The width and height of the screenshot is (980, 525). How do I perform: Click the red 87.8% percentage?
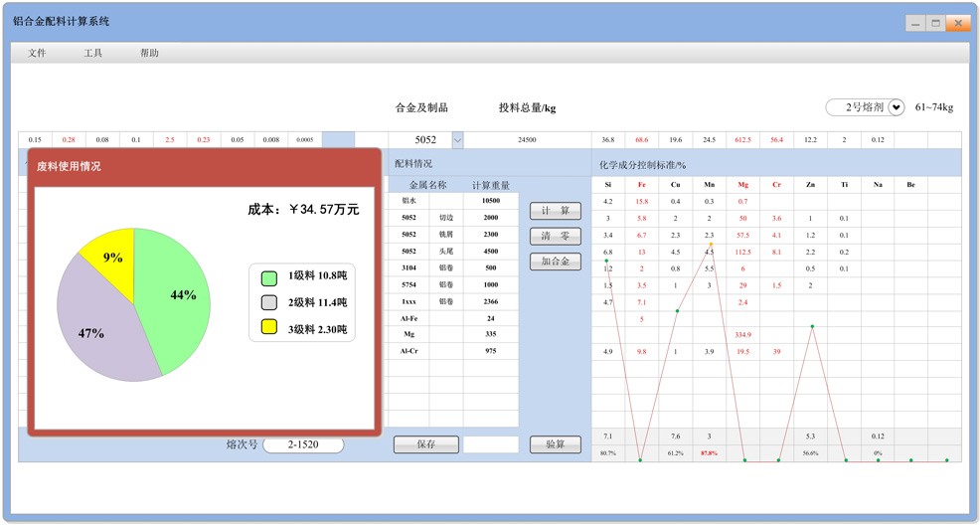(709, 453)
